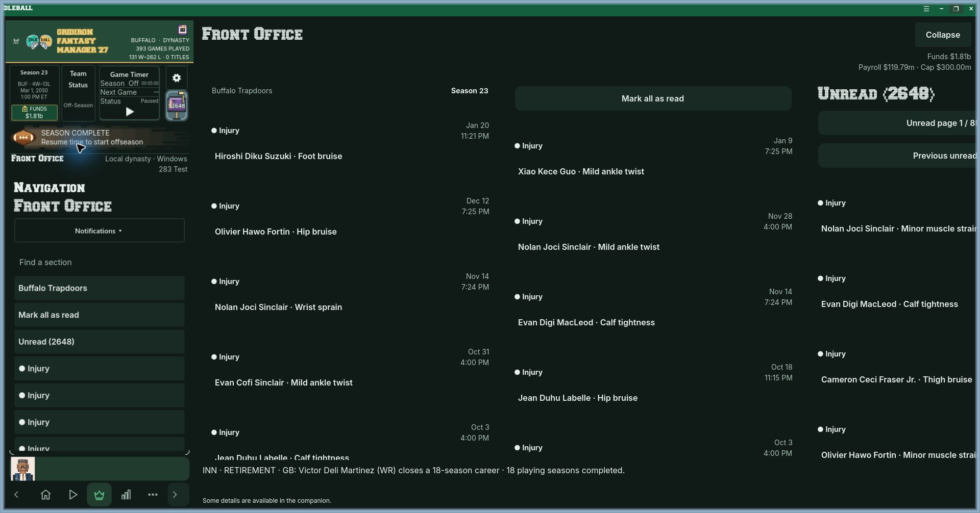Click the Victor Deli Martinez retirement ticker
This screenshot has height=513, width=980.
[413, 470]
